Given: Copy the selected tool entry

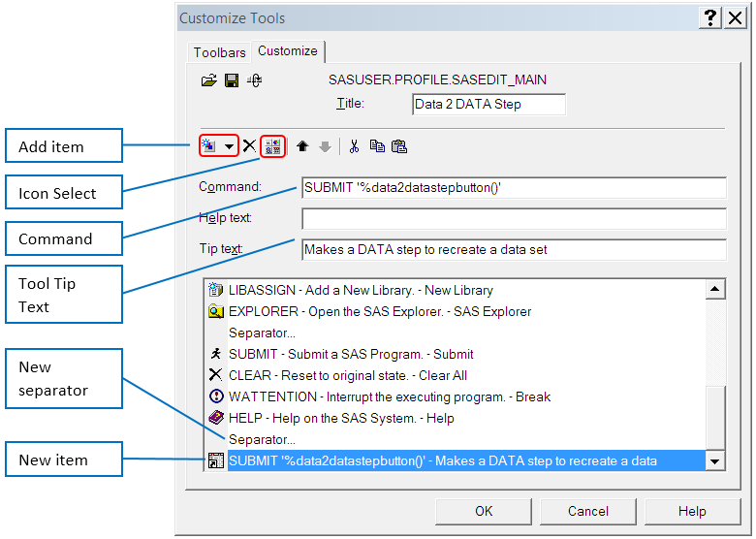Looking at the screenshot, I should click(x=377, y=146).
